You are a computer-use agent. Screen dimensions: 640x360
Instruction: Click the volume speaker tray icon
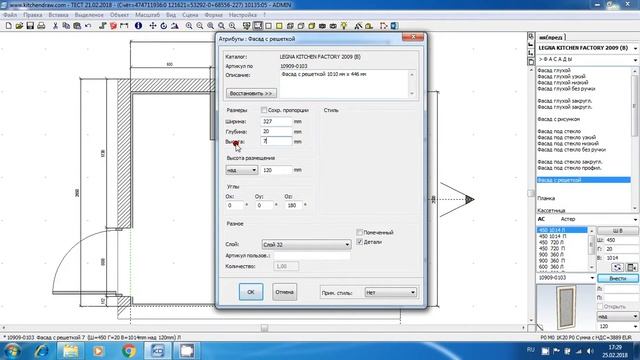pyautogui.click(x=590, y=351)
